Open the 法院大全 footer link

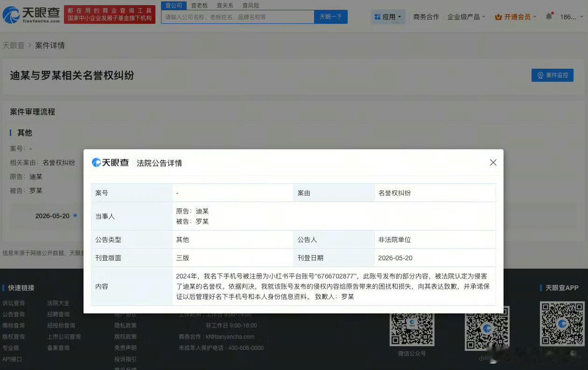58,303
